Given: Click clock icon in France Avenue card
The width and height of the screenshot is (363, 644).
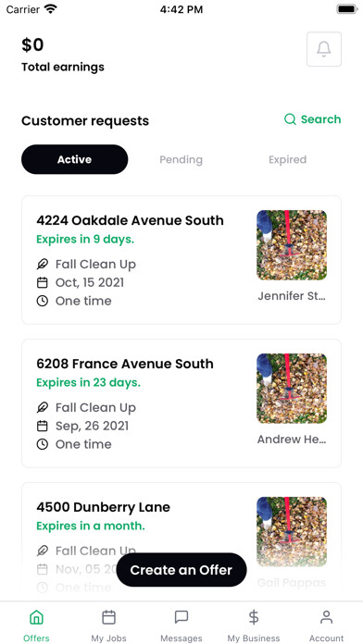Looking at the screenshot, I should [43, 444].
